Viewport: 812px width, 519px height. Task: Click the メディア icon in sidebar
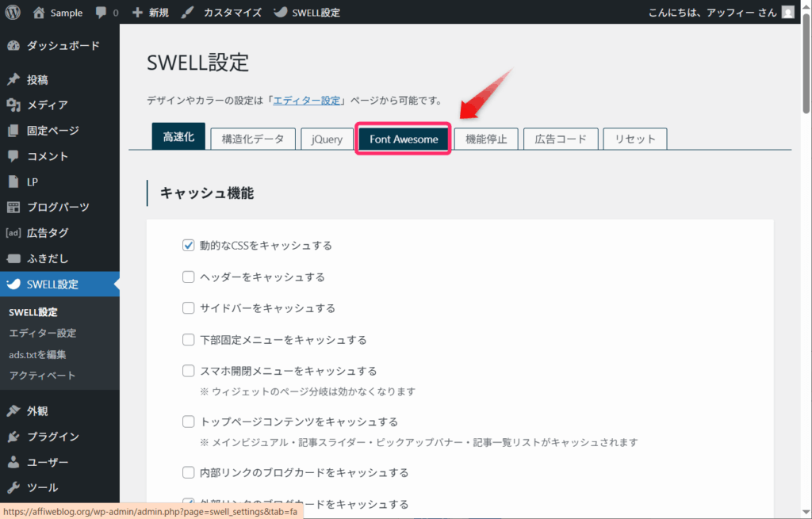pos(13,105)
